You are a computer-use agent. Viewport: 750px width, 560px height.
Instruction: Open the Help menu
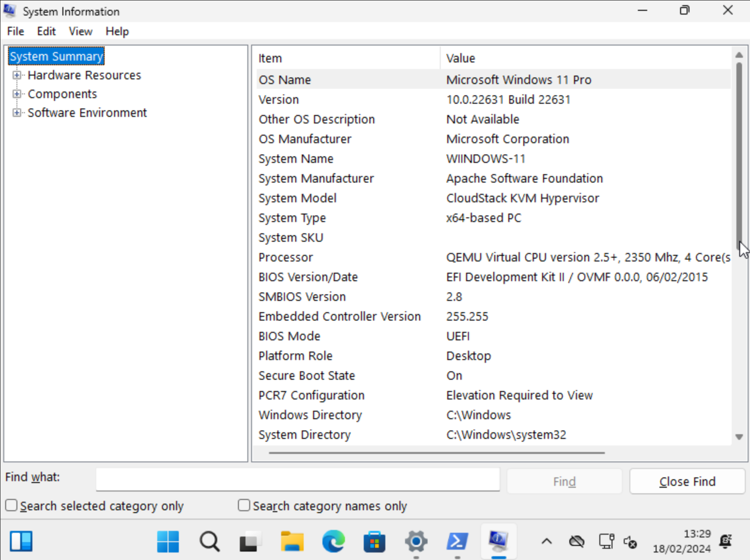tap(117, 31)
